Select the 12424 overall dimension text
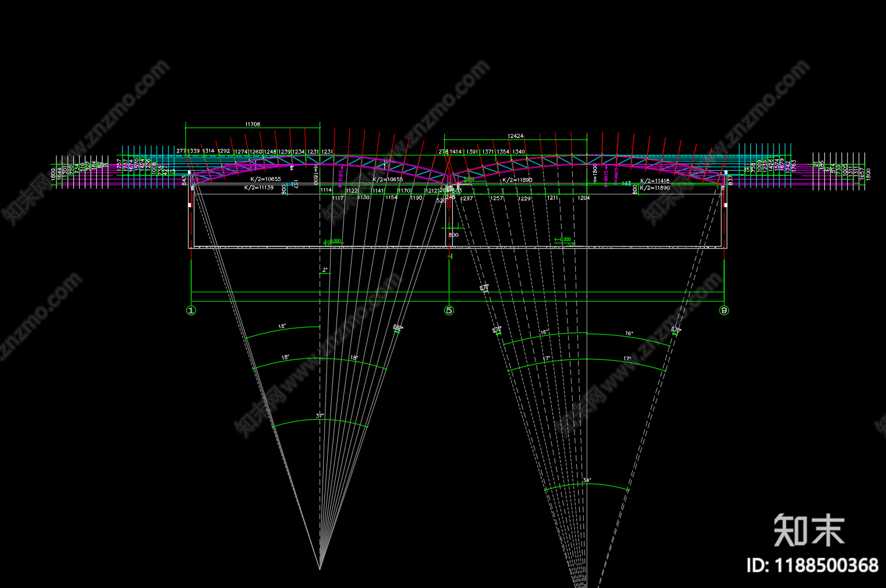This screenshot has width=886, height=588. [x=515, y=136]
